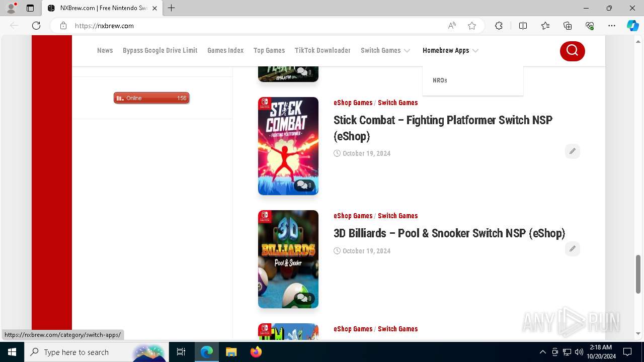Click the site lock icon
The image size is (644, 362).
pos(63,26)
